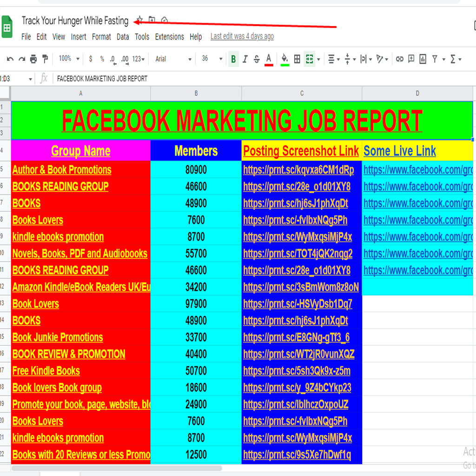Open the horizontal align dropdown
The image size is (476, 476).
pos(334,59)
